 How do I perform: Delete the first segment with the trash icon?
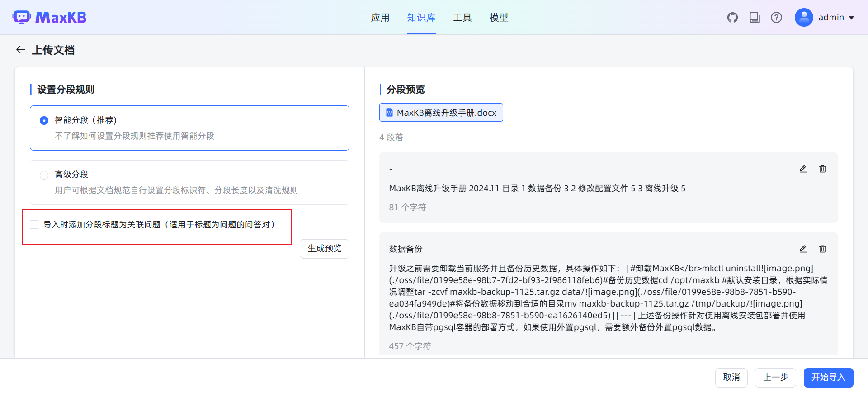pos(822,169)
